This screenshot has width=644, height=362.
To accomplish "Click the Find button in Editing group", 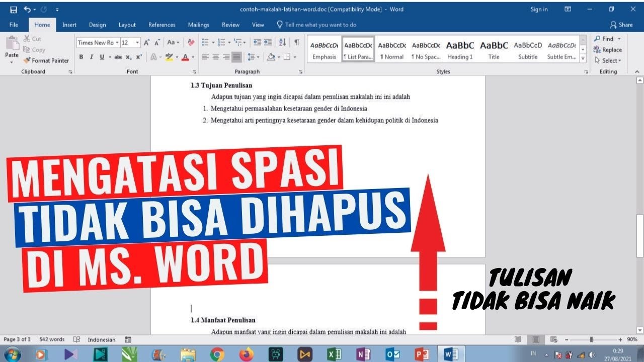I will click(x=608, y=39).
